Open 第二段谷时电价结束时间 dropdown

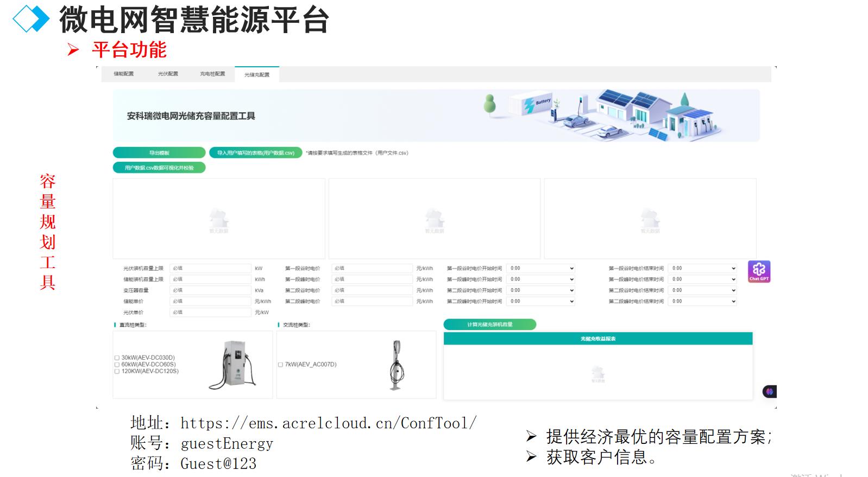pos(702,290)
